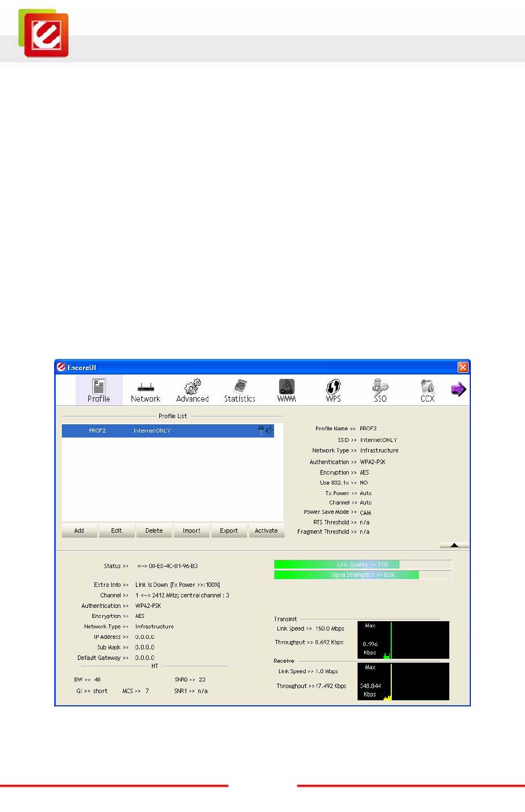Click the Link Quality 71% bar
This screenshot has width=525, height=812.
(x=363, y=564)
